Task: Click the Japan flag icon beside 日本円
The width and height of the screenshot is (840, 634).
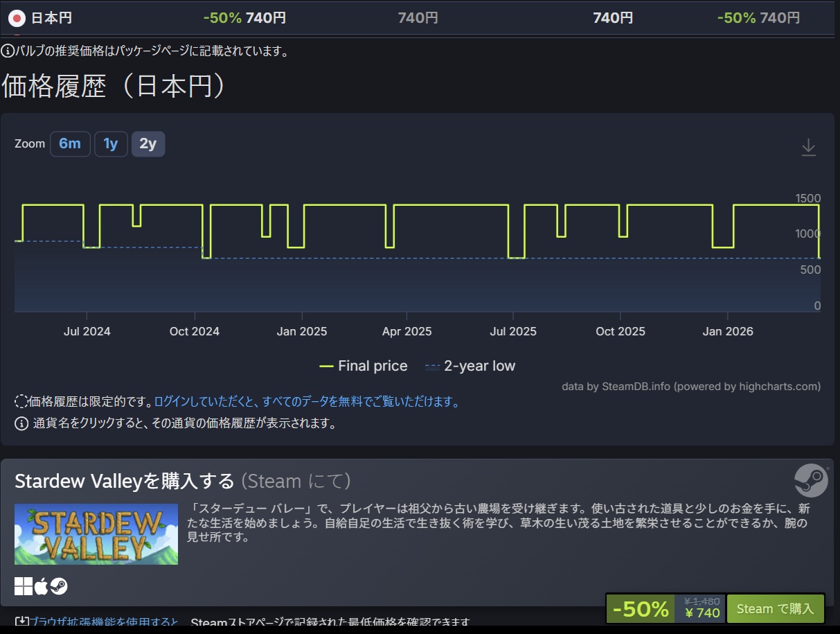Action: (x=17, y=18)
